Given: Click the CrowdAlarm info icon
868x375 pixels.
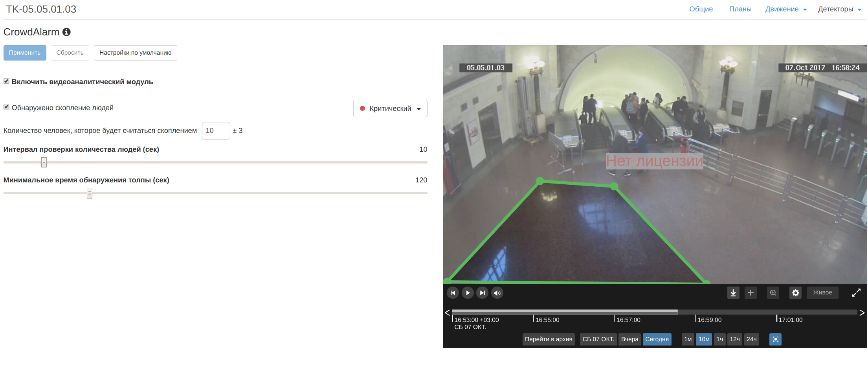Looking at the screenshot, I should tap(66, 32).
